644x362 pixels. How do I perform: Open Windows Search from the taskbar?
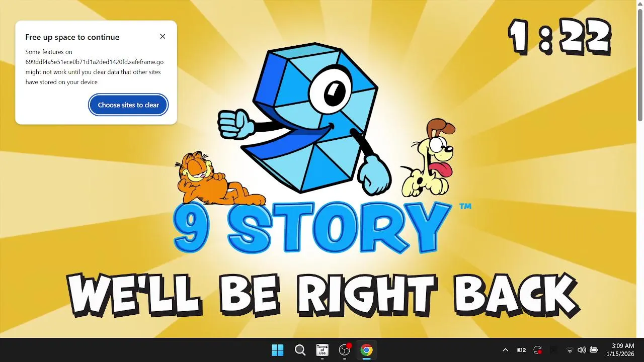coord(300,350)
